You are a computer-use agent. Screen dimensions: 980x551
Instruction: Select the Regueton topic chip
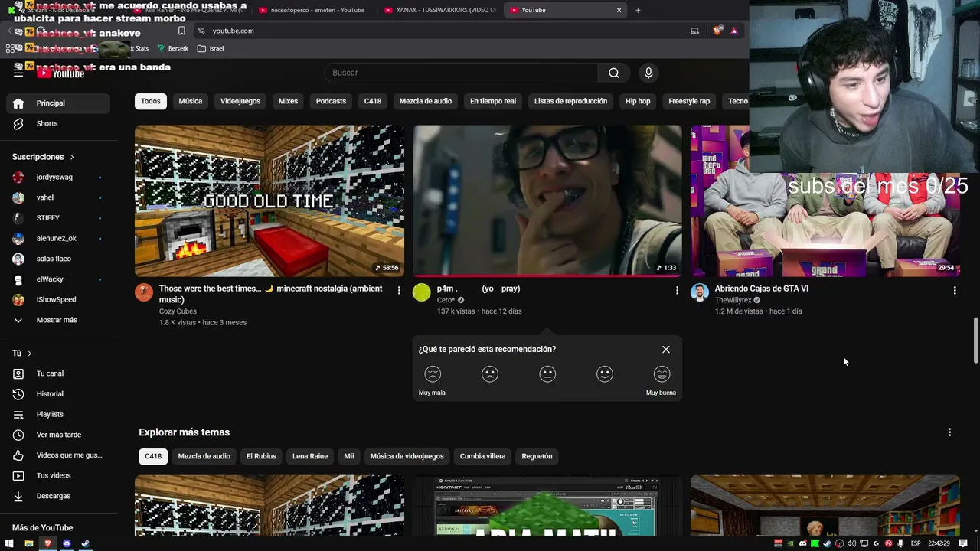click(537, 456)
